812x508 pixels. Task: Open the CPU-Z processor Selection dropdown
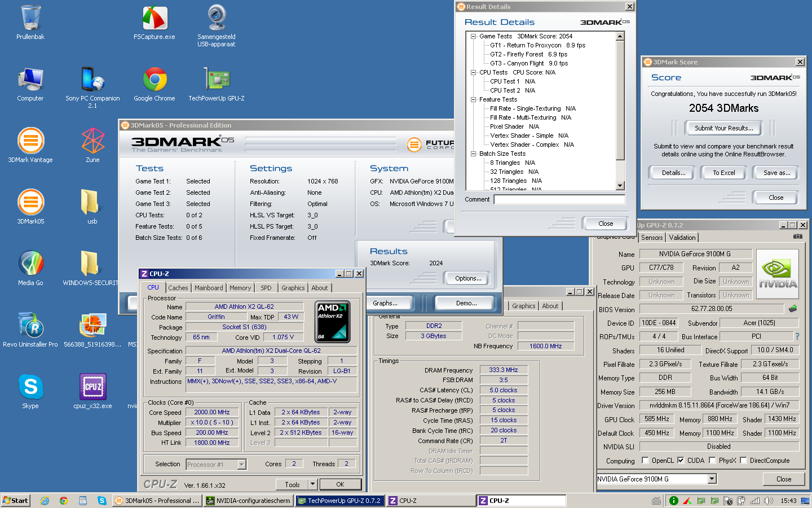[242, 465]
